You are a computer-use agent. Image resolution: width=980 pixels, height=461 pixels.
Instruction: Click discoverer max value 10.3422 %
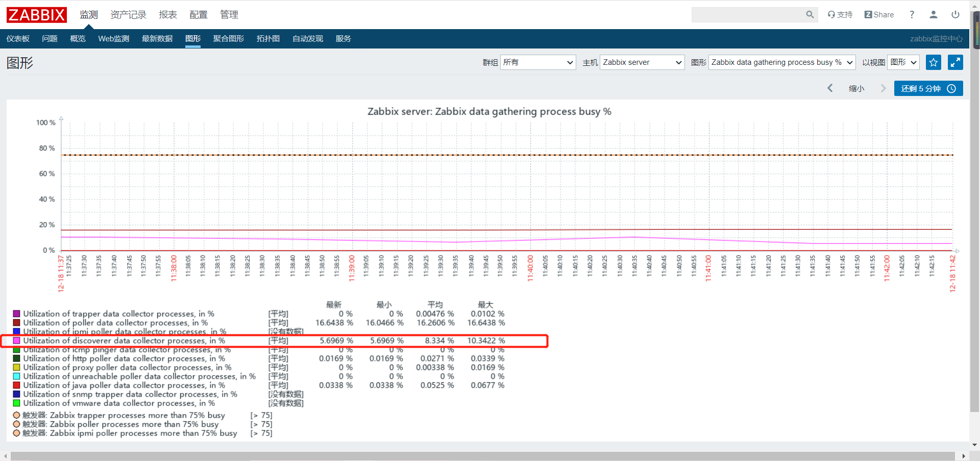click(486, 341)
